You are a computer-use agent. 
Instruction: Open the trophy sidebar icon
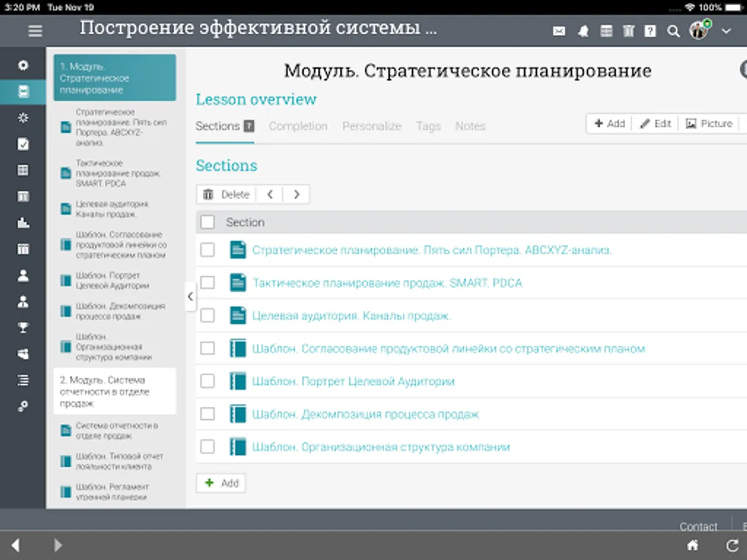[23, 328]
